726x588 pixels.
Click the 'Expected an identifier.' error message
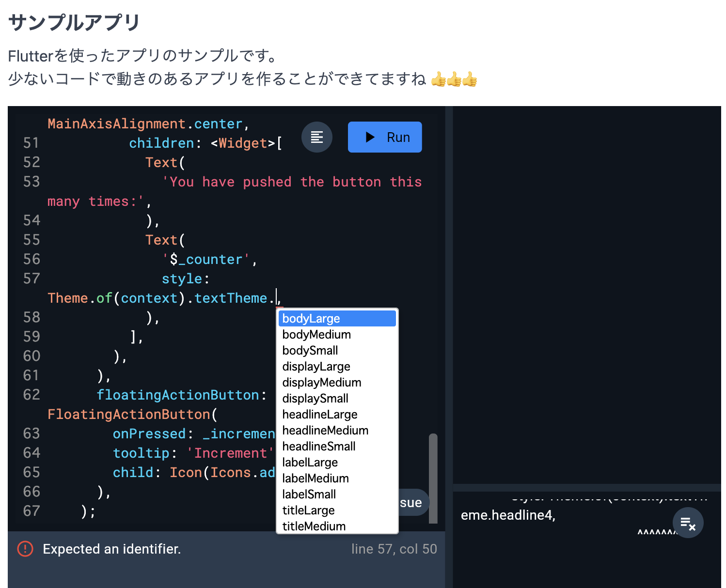pyautogui.click(x=112, y=549)
